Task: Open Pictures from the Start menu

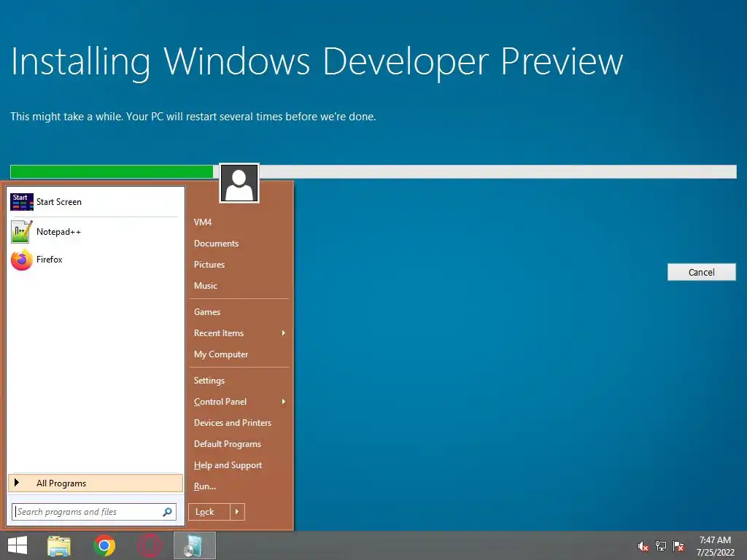Action: point(209,264)
